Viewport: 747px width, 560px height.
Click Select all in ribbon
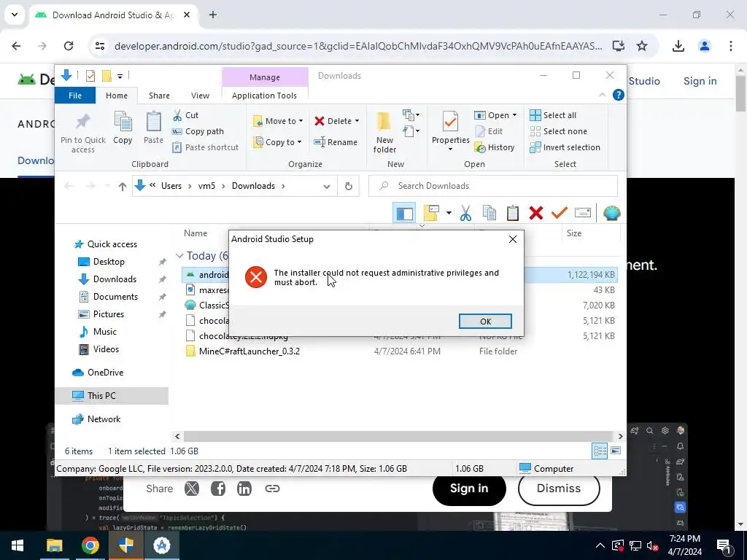pos(553,115)
